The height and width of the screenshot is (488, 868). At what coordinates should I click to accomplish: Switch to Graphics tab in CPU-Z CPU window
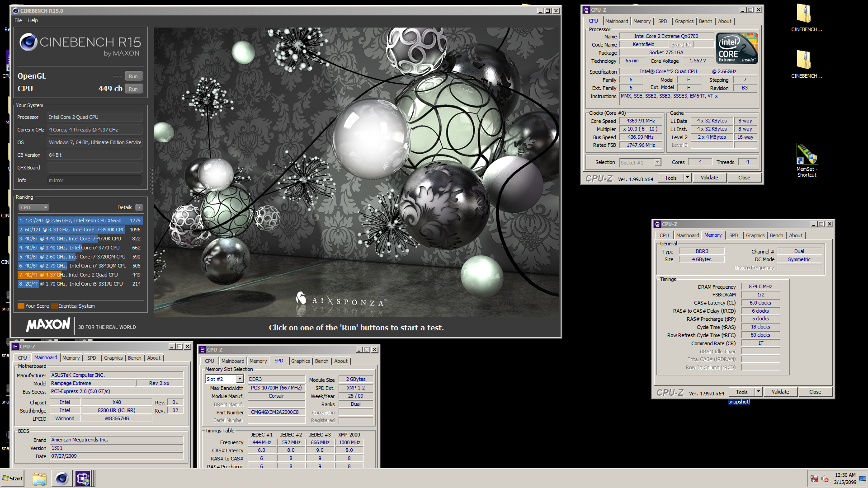click(x=684, y=21)
